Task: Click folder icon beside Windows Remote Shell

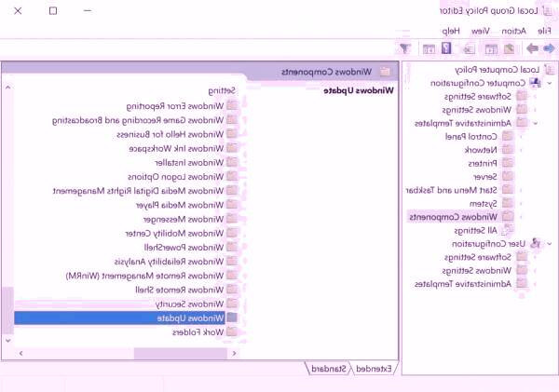Action: tap(232, 290)
